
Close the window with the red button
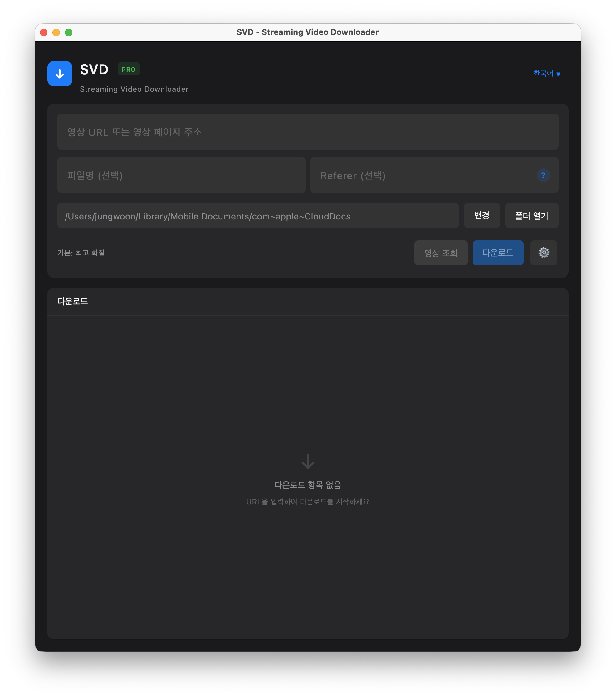click(x=44, y=32)
